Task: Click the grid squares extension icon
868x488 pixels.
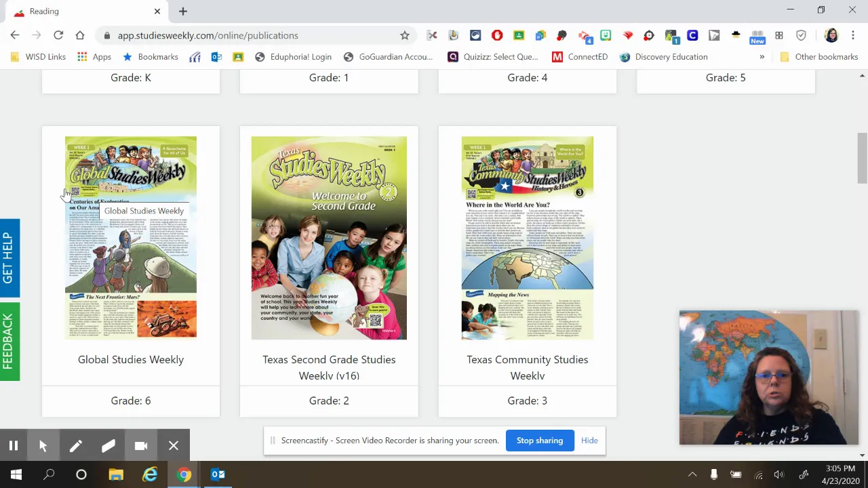Action: click(x=779, y=35)
